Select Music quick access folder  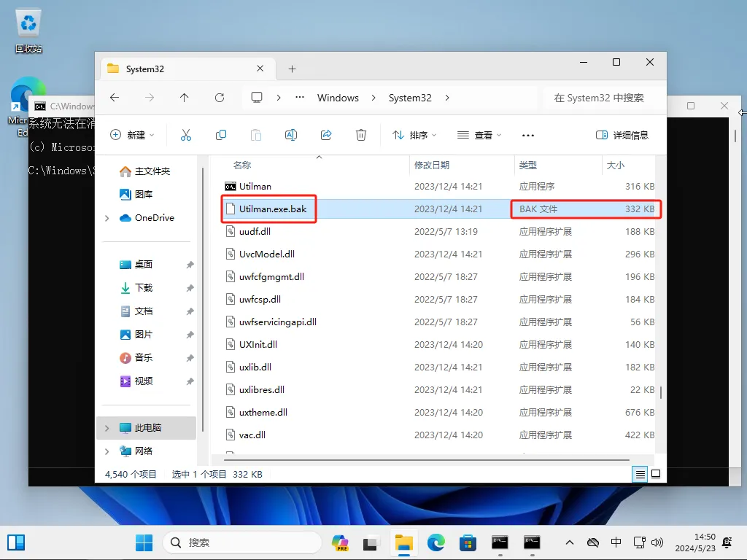pos(136,357)
